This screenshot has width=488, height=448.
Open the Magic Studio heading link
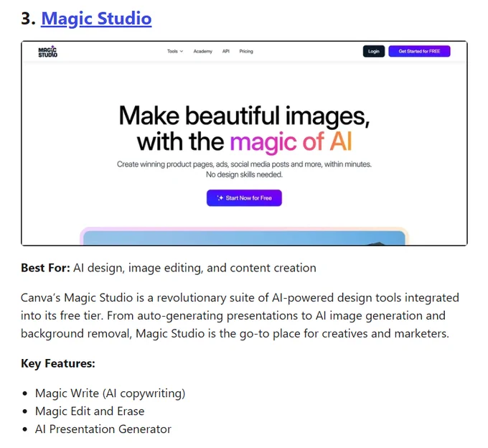(x=96, y=19)
